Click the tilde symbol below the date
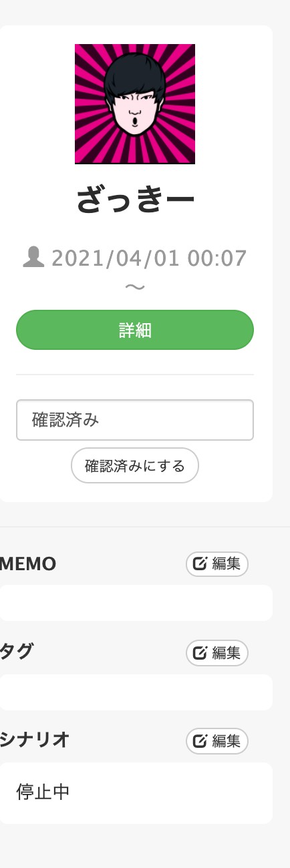This screenshot has height=868, width=290. pyautogui.click(x=135, y=287)
